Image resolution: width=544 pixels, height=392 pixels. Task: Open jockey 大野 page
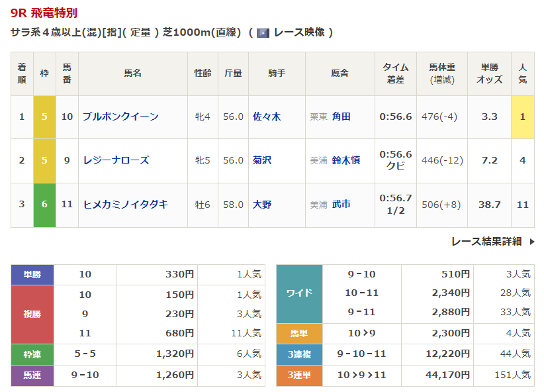tap(262, 205)
